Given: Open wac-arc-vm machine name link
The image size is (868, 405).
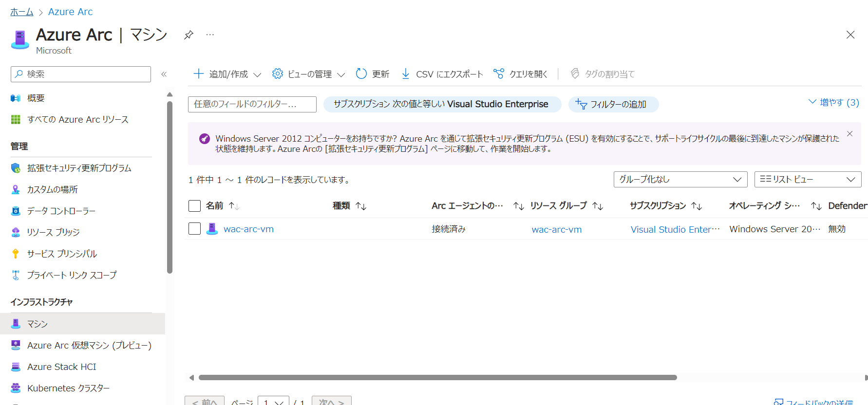Looking at the screenshot, I should (x=248, y=229).
